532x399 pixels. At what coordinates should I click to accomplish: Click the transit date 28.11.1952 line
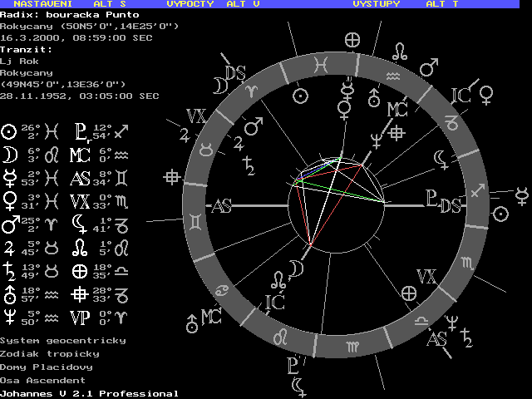pyautogui.click(x=80, y=96)
